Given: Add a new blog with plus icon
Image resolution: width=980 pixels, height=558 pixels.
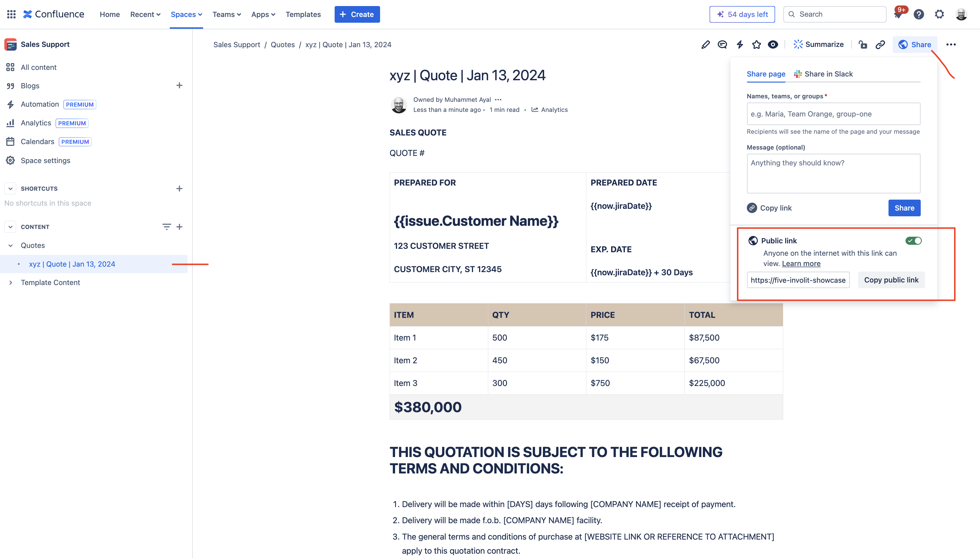Looking at the screenshot, I should click(179, 85).
